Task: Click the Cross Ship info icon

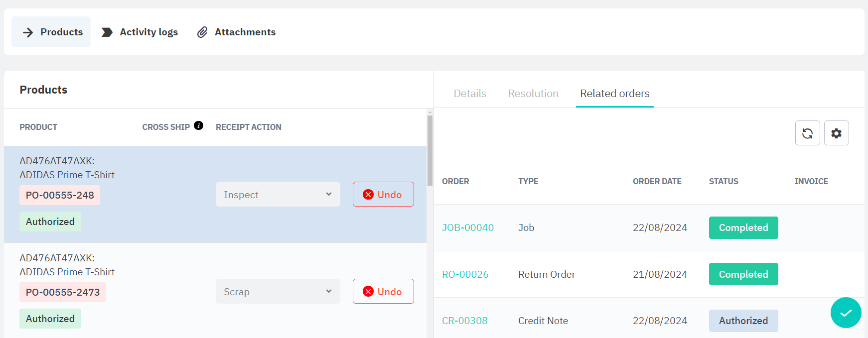Action: (x=198, y=125)
